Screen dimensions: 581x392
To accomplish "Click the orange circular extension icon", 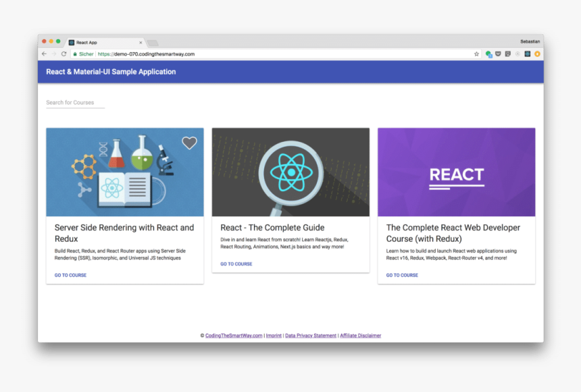I will (x=537, y=54).
